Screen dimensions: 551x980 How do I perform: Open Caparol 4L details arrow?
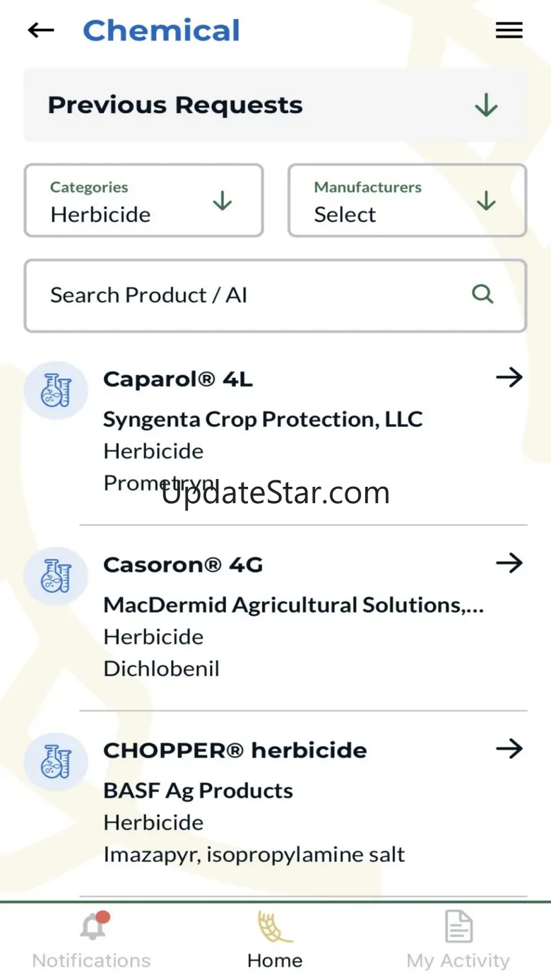point(509,378)
